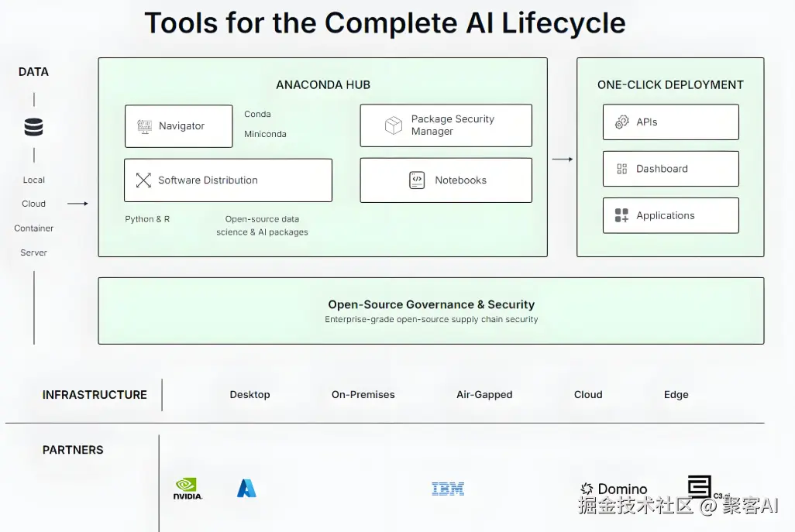This screenshot has width=795, height=532.
Task: Click the Cloud label under DATA
Action: pyautogui.click(x=33, y=204)
